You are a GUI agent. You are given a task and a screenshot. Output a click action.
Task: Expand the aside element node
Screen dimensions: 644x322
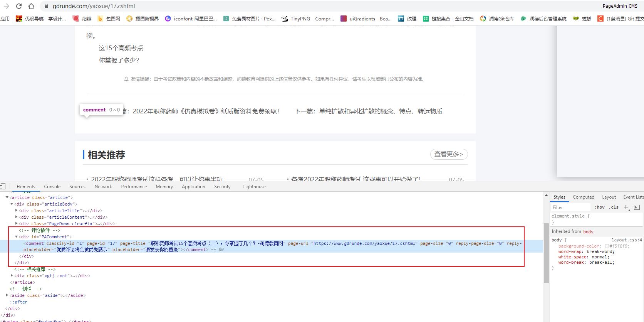point(7,295)
